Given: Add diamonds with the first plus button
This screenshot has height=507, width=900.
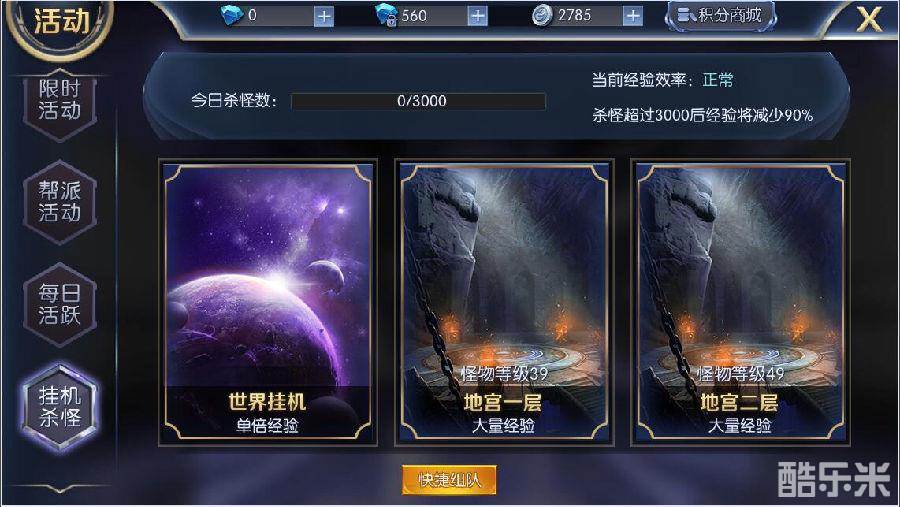Looking at the screenshot, I should (324, 17).
